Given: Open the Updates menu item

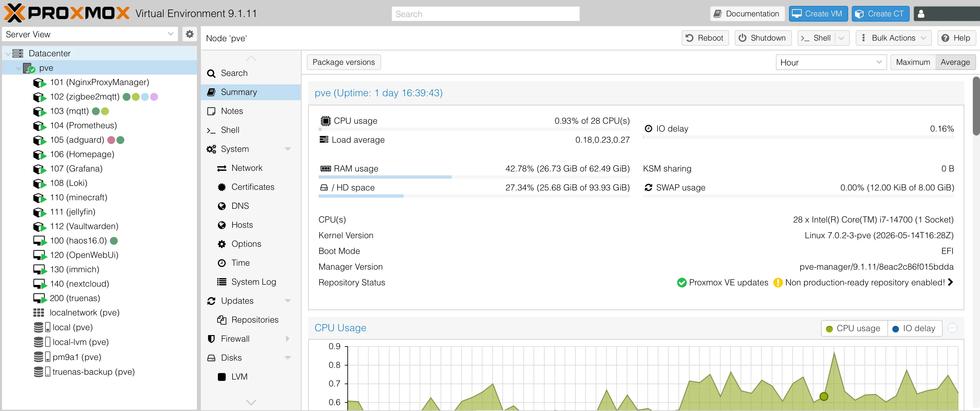Looking at the screenshot, I should click(251, 301).
